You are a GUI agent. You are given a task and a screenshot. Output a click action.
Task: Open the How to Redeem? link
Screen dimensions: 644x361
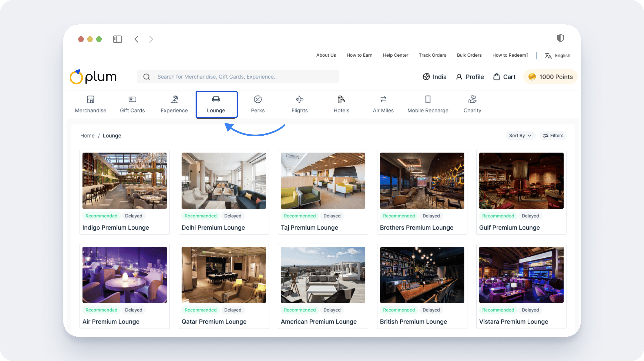pos(510,55)
